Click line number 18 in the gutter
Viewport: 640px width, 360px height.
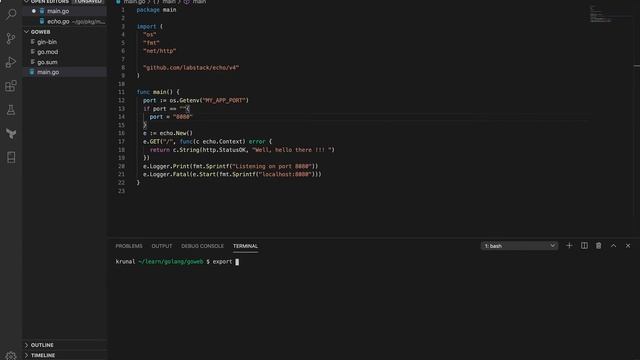(122, 150)
